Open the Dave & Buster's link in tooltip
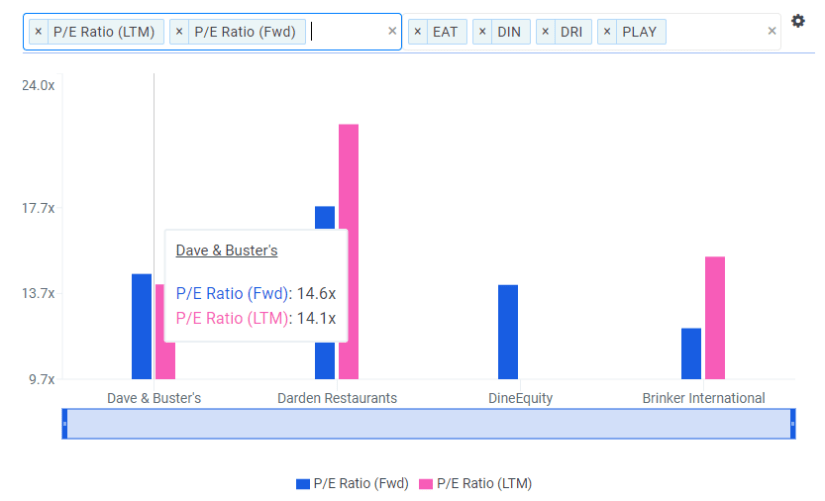 [227, 250]
